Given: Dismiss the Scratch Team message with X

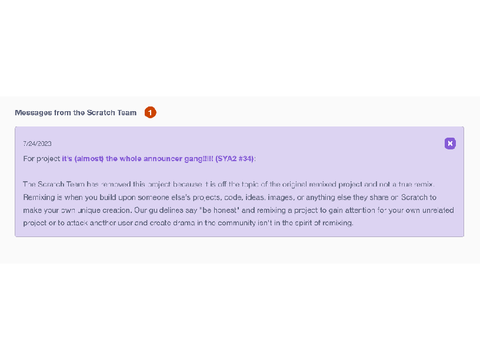Looking at the screenshot, I should coord(450,143).
